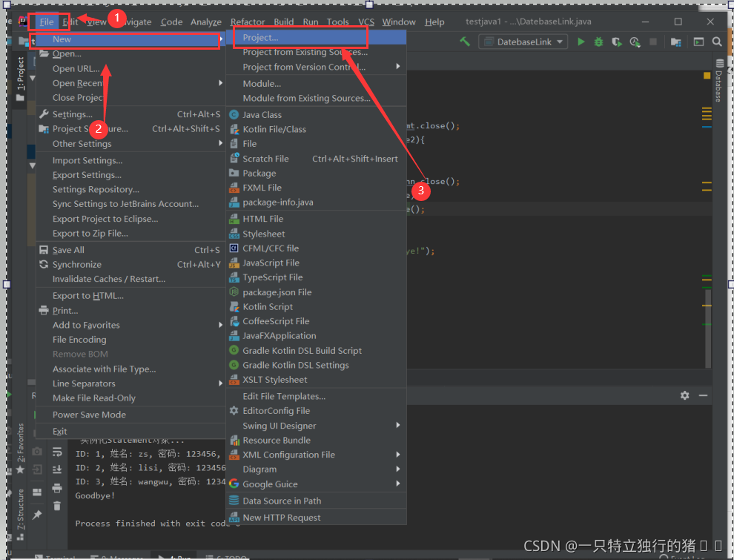734x560 pixels.
Task: Expand Add to Favorites submenu
Action: pyautogui.click(x=130, y=325)
